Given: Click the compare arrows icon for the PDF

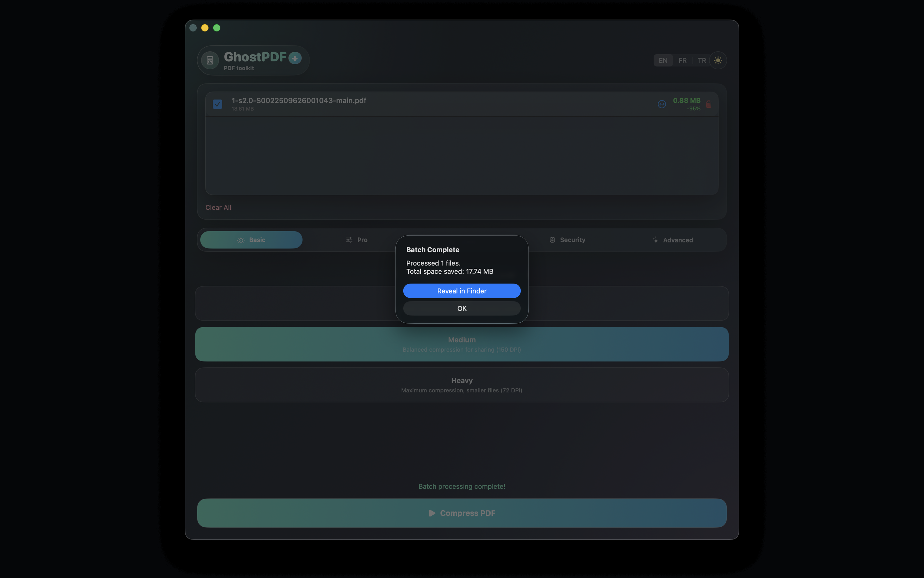Looking at the screenshot, I should click(662, 104).
